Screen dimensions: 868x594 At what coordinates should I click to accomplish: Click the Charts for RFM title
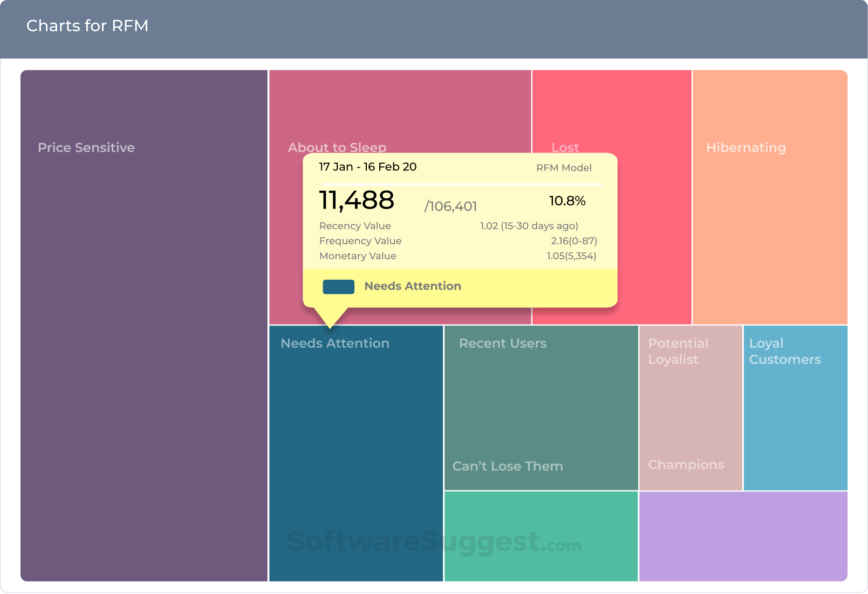click(x=87, y=26)
